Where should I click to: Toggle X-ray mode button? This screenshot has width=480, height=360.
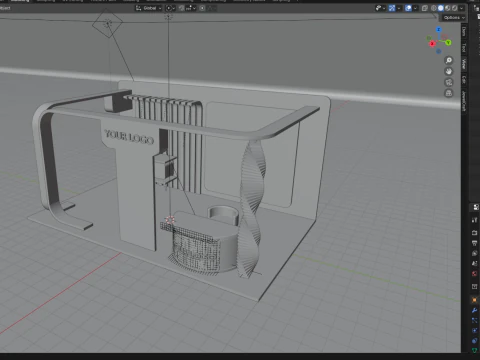coord(425,8)
